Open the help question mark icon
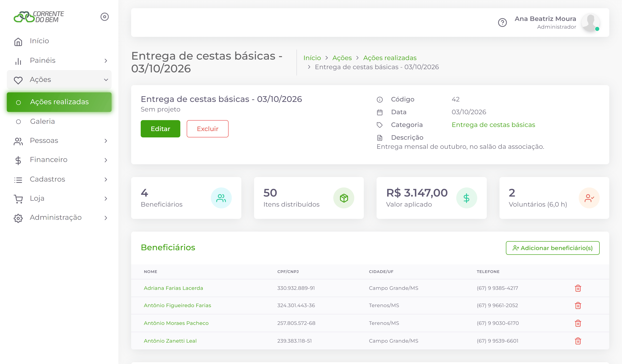This screenshot has width=622, height=364. point(502,23)
